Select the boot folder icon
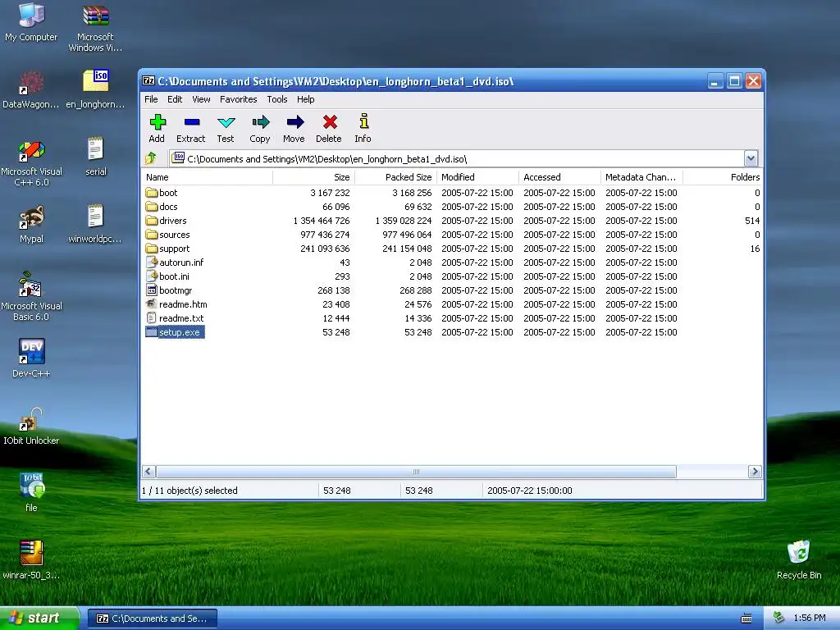Image resolution: width=840 pixels, height=630 pixels. tap(152, 192)
